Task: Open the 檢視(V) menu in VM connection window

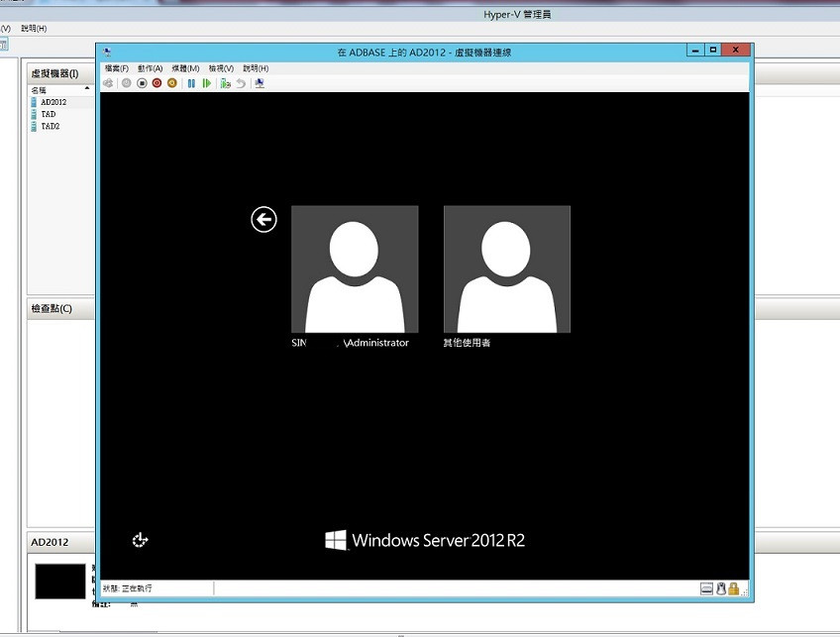Action: tap(221, 68)
